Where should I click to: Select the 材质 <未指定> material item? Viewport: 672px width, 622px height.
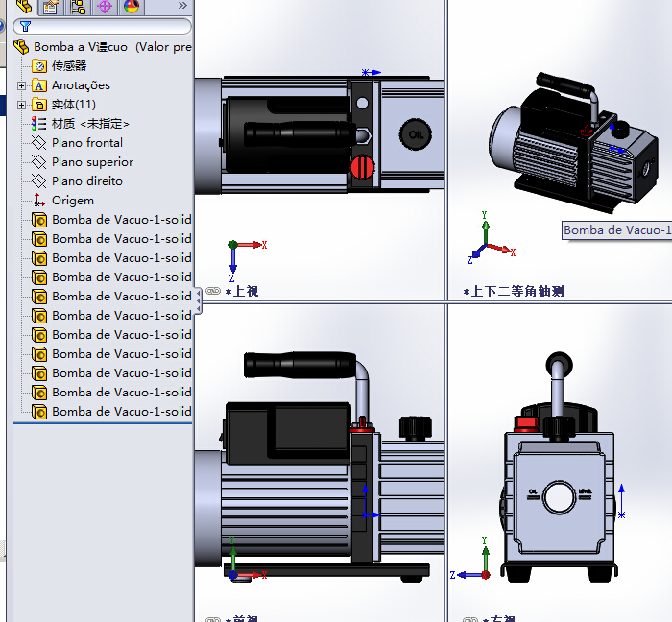(x=80, y=124)
